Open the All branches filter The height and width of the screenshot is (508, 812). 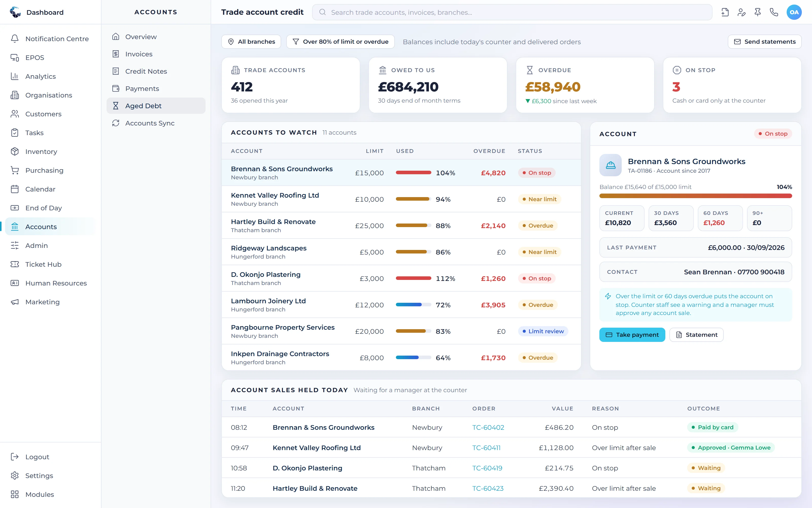(x=251, y=42)
